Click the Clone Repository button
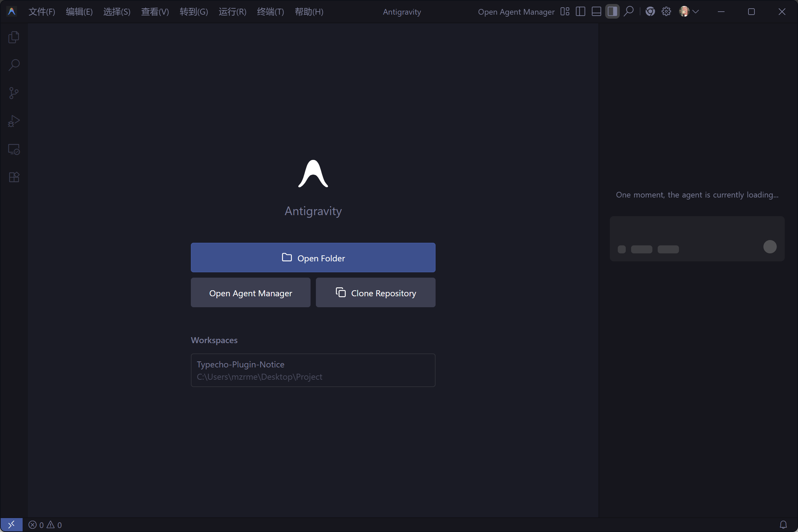The width and height of the screenshot is (798, 532). (x=376, y=293)
